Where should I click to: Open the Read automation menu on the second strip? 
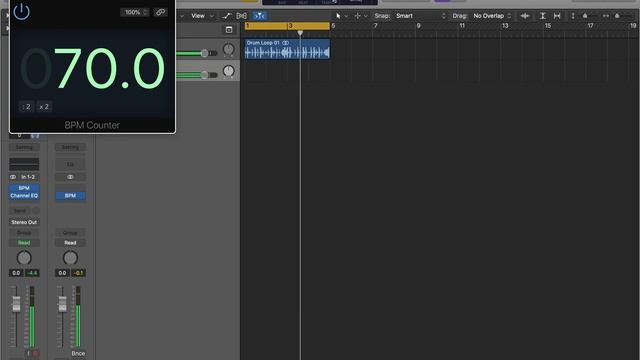[x=70, y=243]
